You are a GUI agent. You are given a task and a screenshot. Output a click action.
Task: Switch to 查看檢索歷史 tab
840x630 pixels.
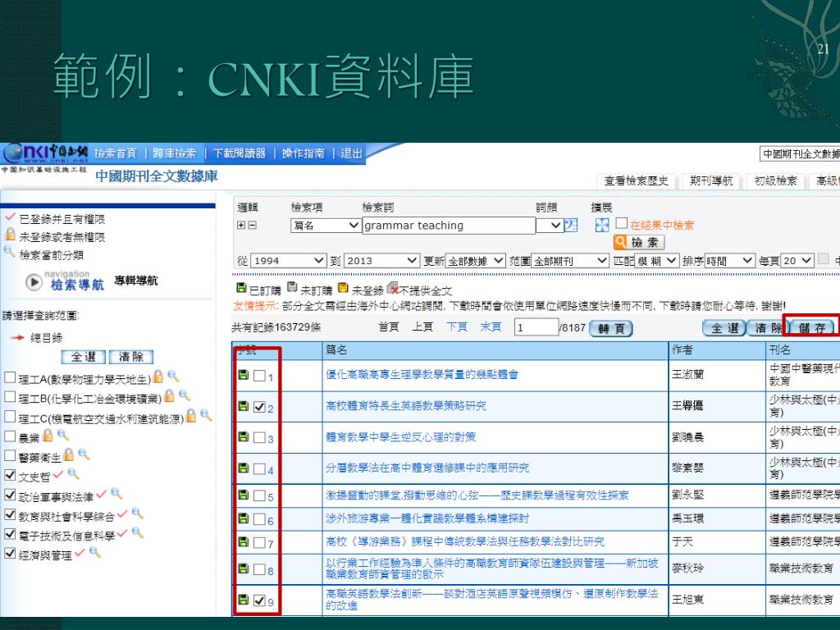click(x=637, y=181)
